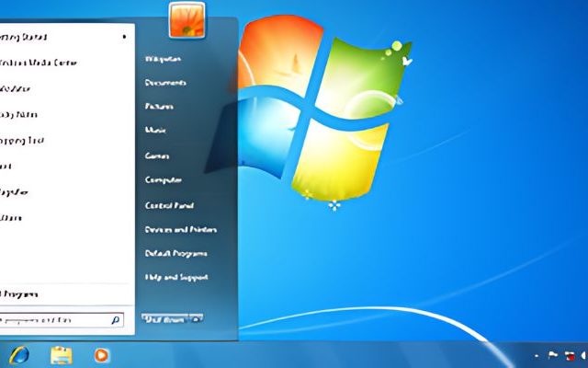Click the user account picture with orange flower
The width and height of the screenshot is (588, 368).
tap(187, 20)
